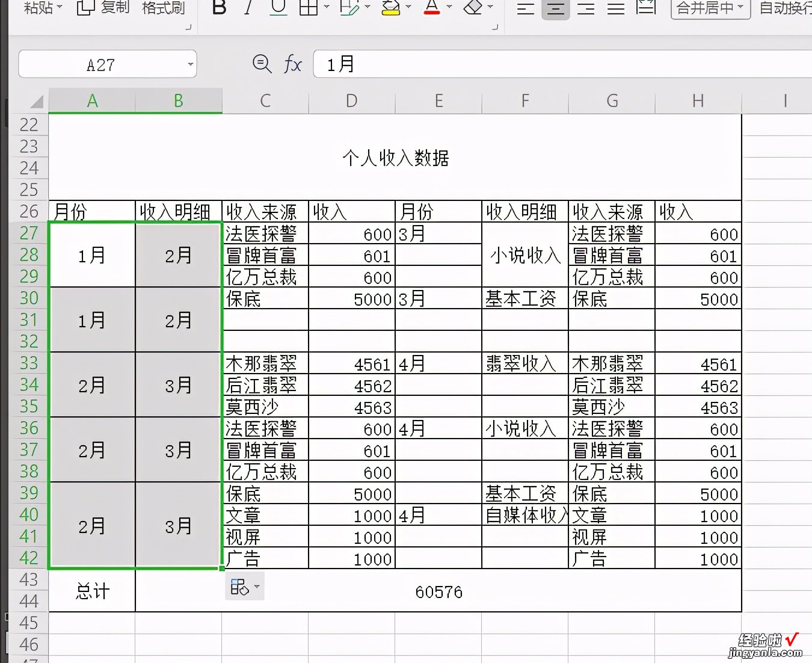Expand the draw border options arrow

(x=368, y=7)
